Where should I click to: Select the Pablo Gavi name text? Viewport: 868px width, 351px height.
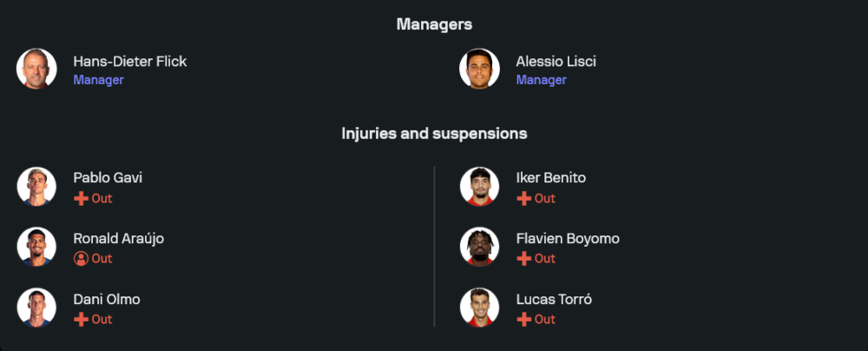point(108,177)
